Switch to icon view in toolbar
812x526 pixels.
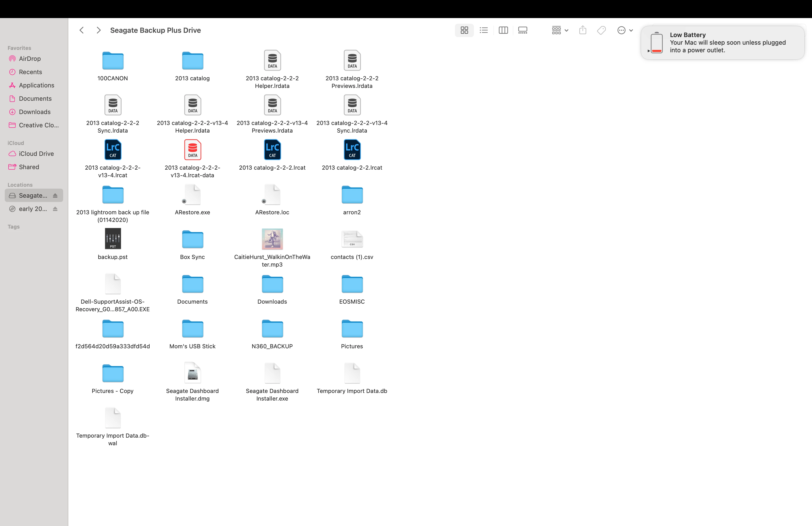click(x=464, y=30)
